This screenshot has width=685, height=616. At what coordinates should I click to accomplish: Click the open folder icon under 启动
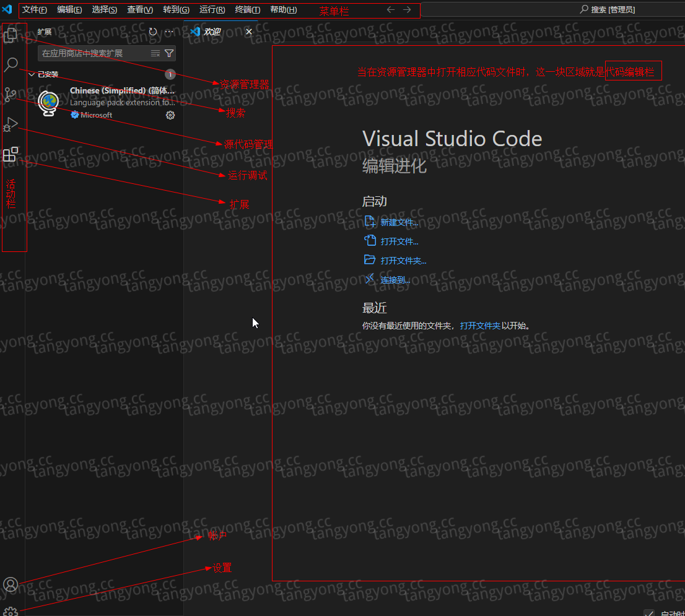[370, 260]
